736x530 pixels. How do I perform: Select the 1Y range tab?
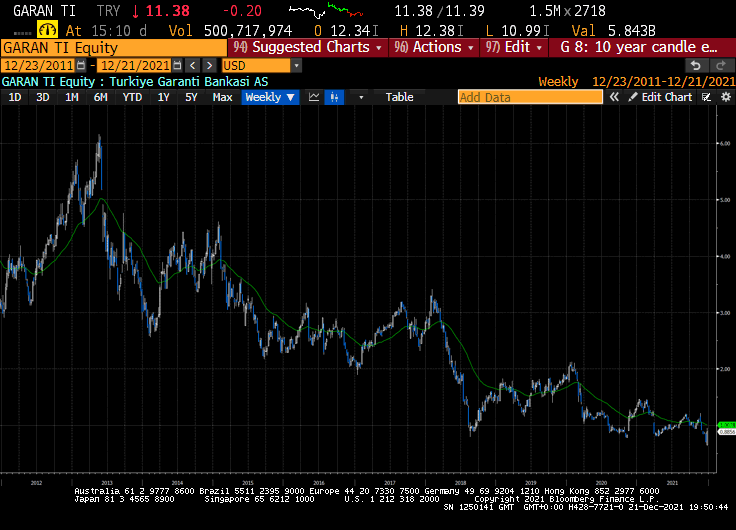click(x=163, y=97)
